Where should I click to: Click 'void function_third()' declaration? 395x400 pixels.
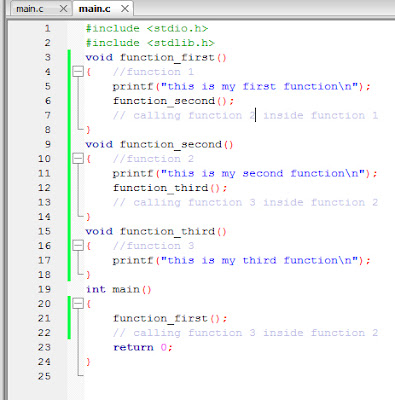pyautogui.click(x=156, y=232)
